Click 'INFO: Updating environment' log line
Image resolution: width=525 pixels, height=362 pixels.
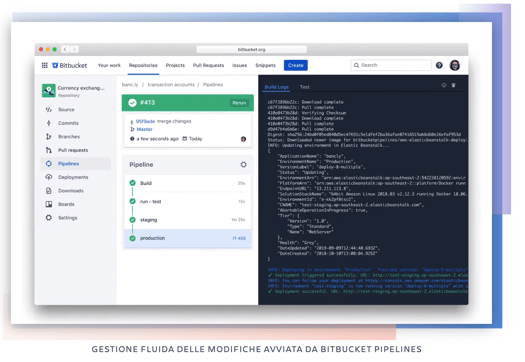[328, 145]
